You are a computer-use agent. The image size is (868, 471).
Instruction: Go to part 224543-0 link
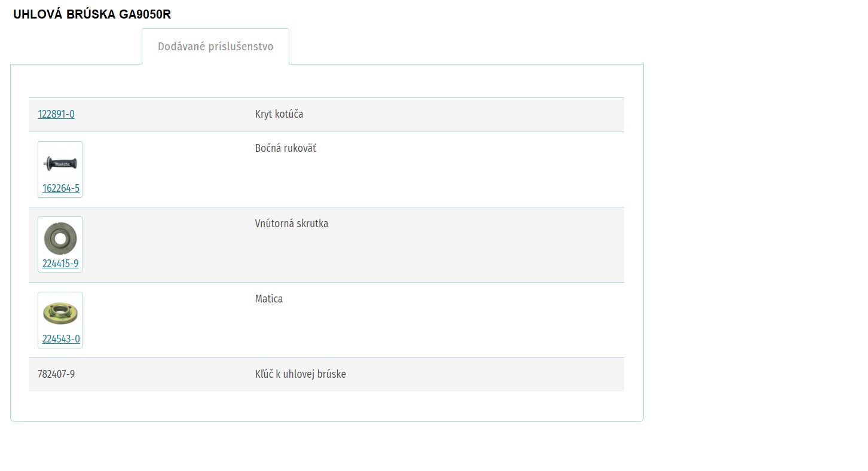click(61, 339)
